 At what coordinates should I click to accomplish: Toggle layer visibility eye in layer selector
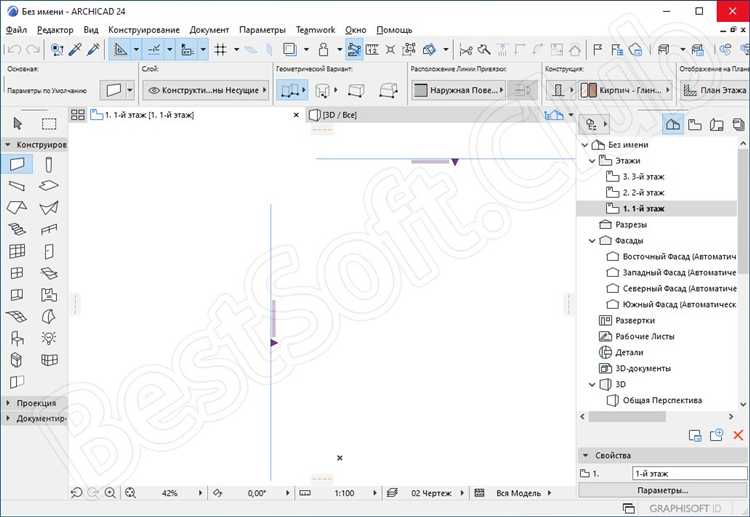pos(154,90)
